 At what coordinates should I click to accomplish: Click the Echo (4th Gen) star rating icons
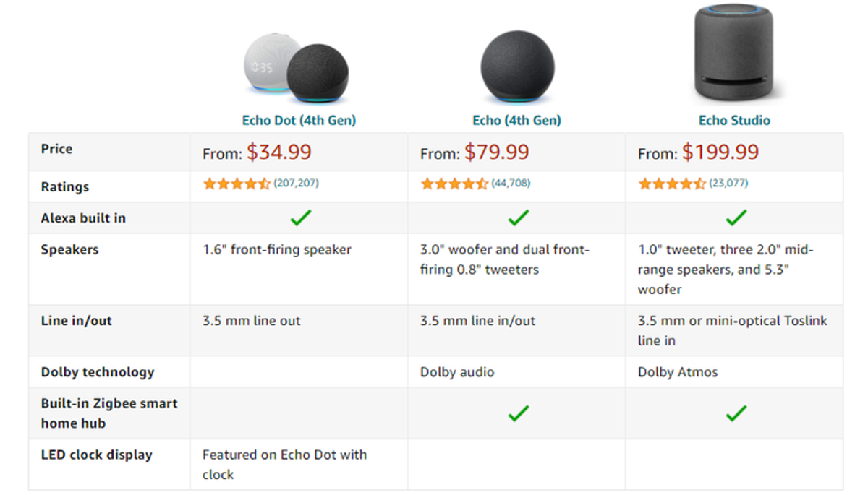click(x=454, y=184)
